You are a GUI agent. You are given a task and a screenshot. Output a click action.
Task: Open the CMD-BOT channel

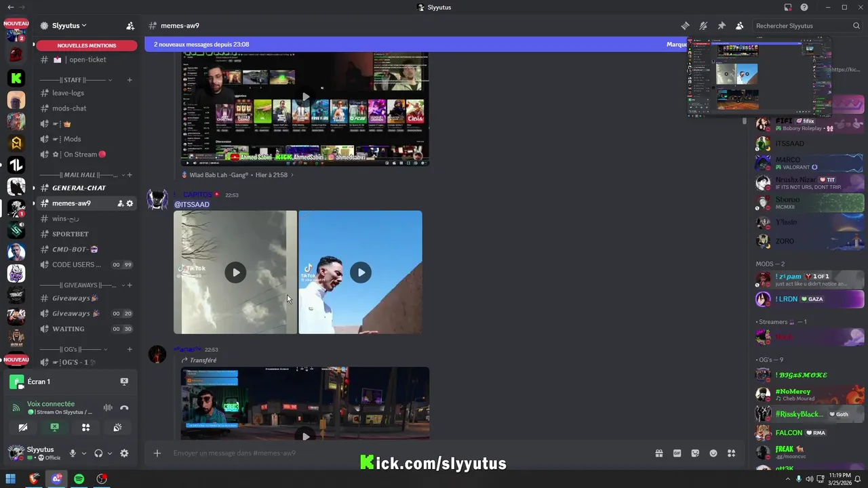point(87,249)
